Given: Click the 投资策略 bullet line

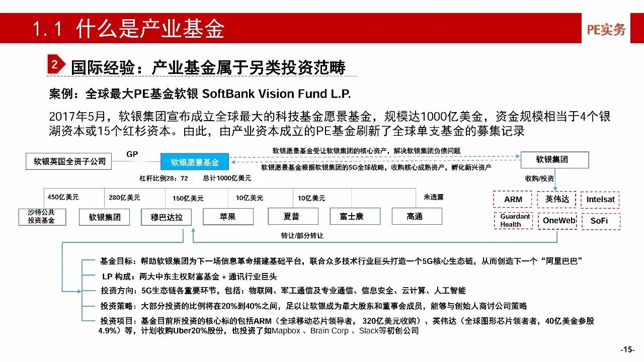Looking at the screenshot, I should pos(313,306).
